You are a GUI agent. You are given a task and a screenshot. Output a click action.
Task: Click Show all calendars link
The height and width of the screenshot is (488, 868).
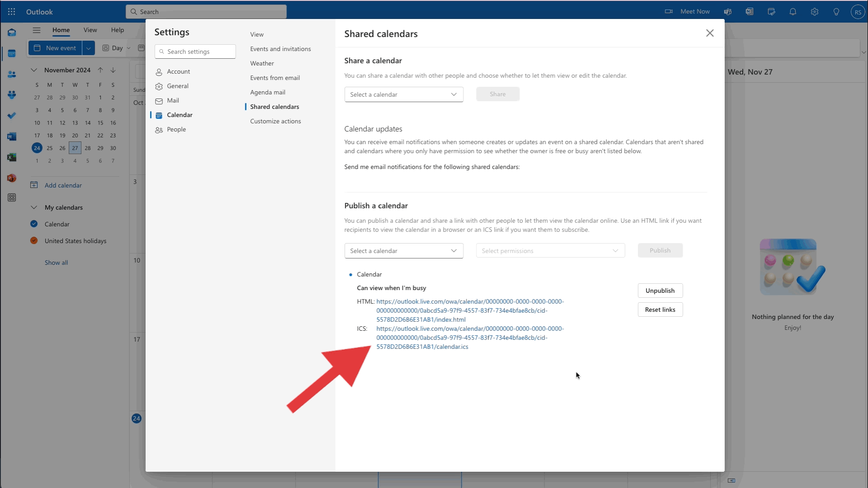(56, 263)
